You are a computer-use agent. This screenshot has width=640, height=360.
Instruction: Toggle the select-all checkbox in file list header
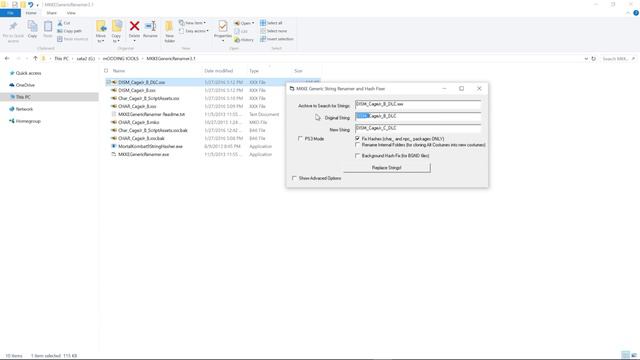(106, 71)
